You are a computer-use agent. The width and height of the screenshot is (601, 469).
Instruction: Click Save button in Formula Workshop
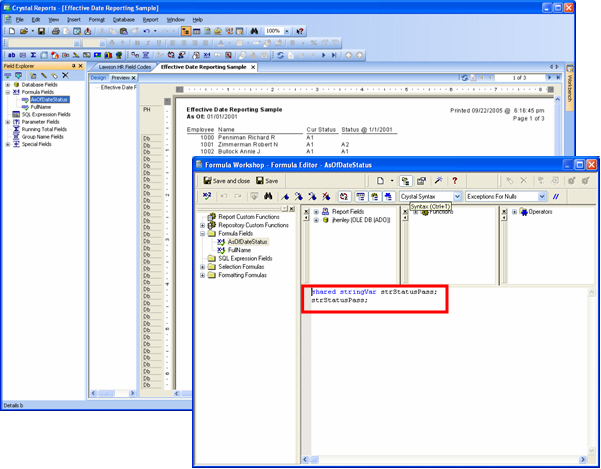click(x=267, y=181)
